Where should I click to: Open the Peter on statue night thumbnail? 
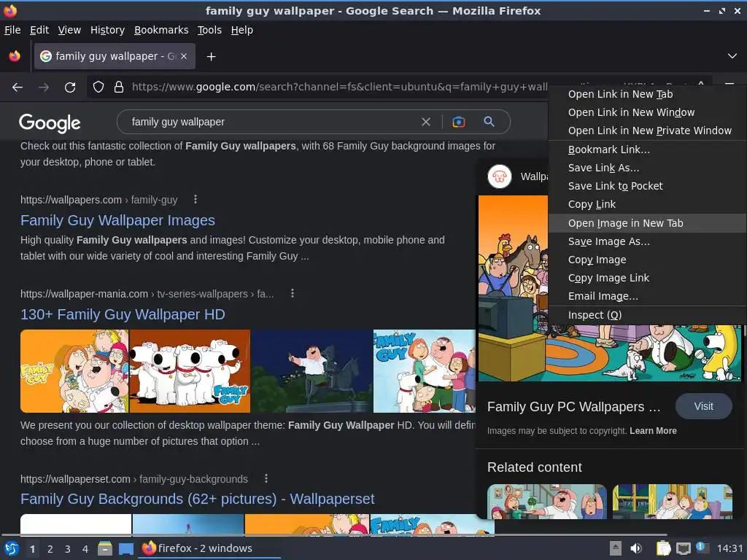pyautogui.click(x=311, y=371)
